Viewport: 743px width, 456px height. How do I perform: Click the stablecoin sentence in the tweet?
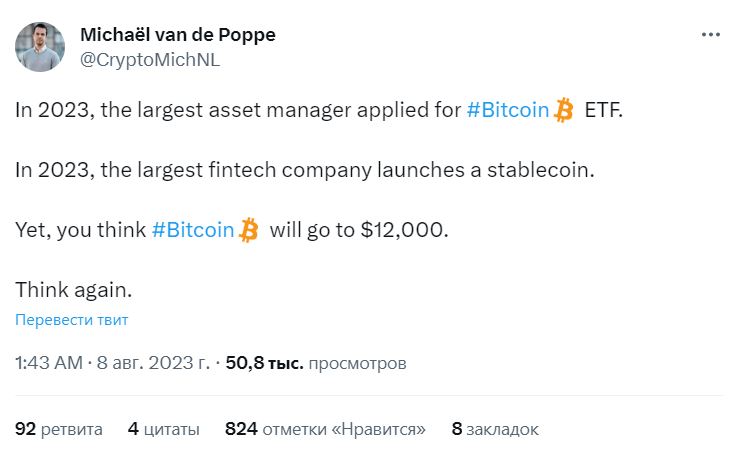tap(305, 170)
